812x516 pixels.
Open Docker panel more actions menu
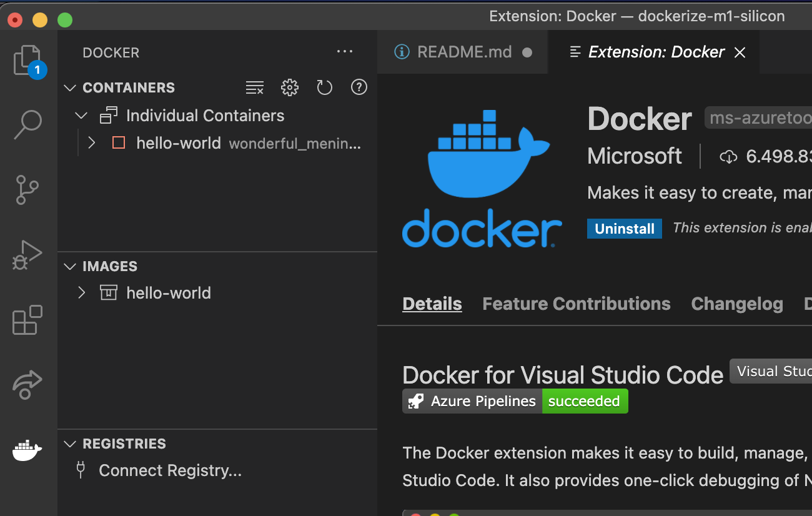pyautogui.click(x=345, y=52)
